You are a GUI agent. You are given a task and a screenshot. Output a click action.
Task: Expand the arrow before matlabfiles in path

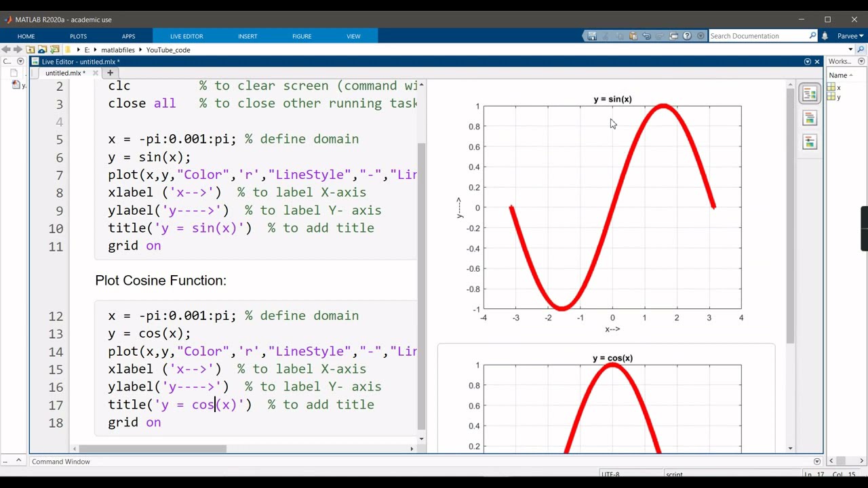(96, 49)
